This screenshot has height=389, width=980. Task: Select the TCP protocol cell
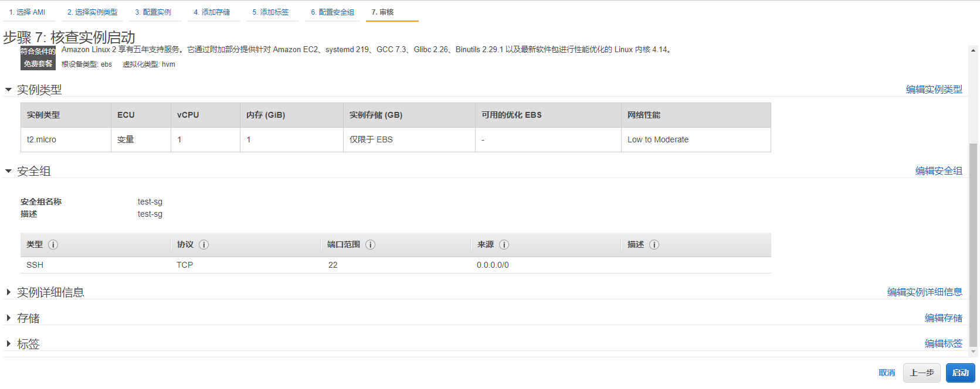coord(185,265)
